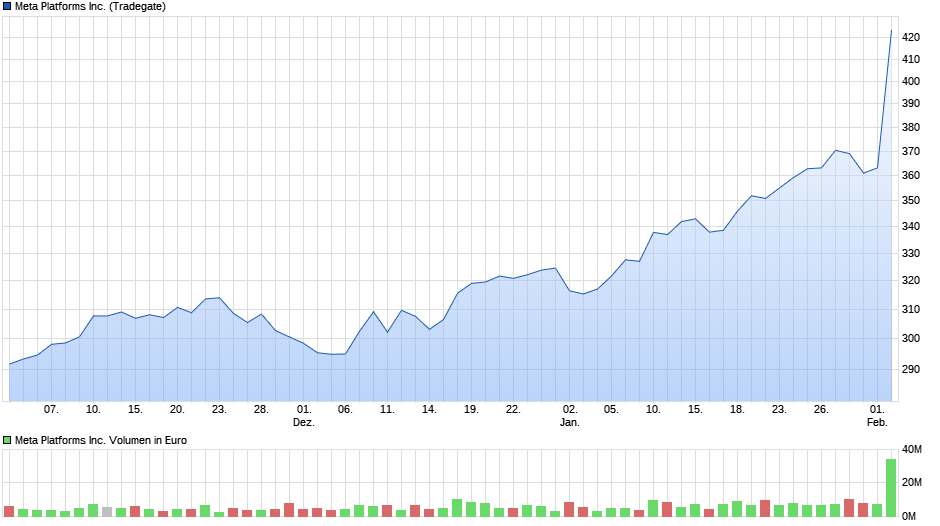The height and width of the screenshot is (526, 940).
Task: Click the price line peak near 420
Action: pyautogui.click(x=891, y=31)
